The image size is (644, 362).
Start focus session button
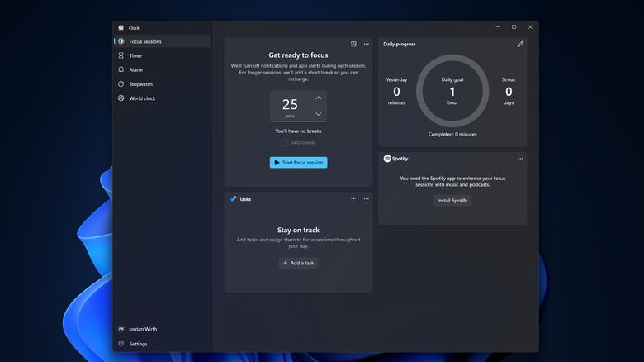click(x=298, y=163)
